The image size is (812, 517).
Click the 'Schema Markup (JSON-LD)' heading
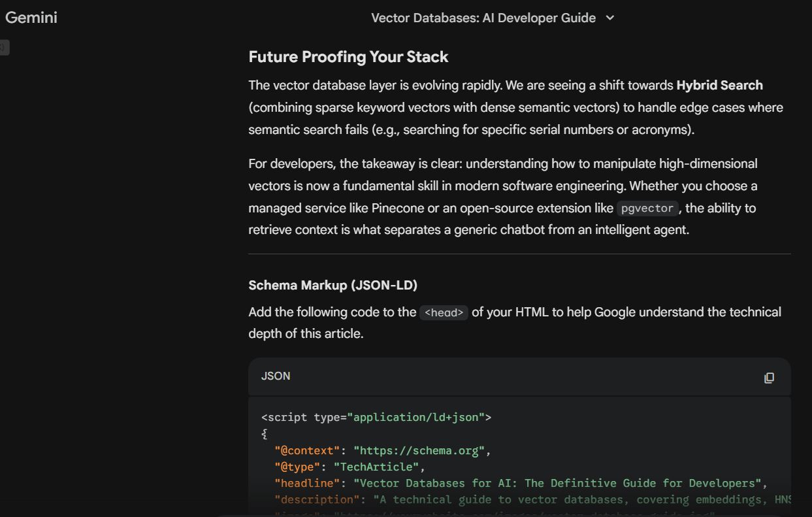pos(333,286)
